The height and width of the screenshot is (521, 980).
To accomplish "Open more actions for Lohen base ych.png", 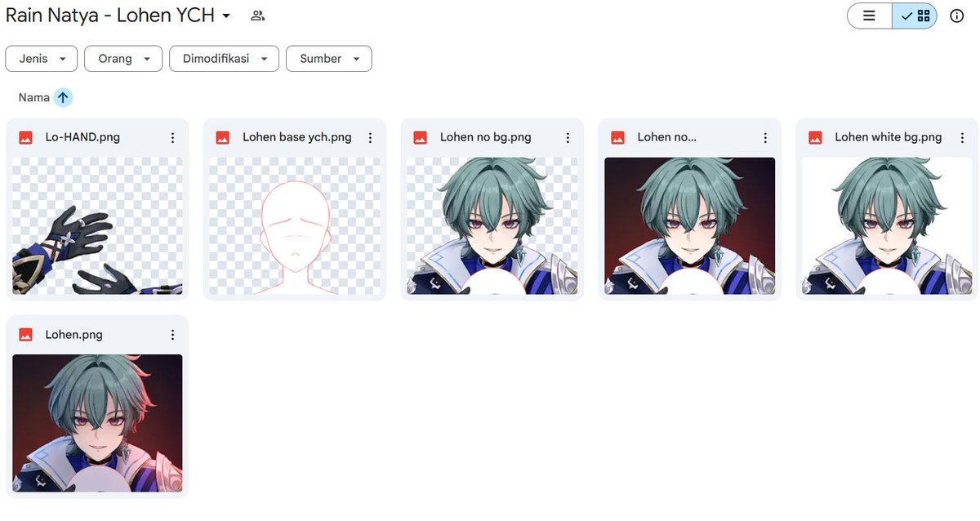I will click(370, 138).
